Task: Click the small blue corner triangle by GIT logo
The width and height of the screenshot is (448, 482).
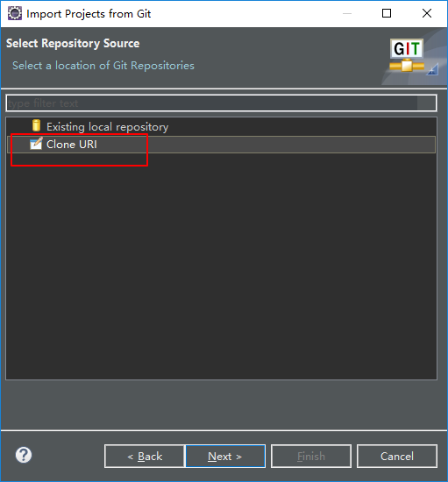Action: click(432, 69)
